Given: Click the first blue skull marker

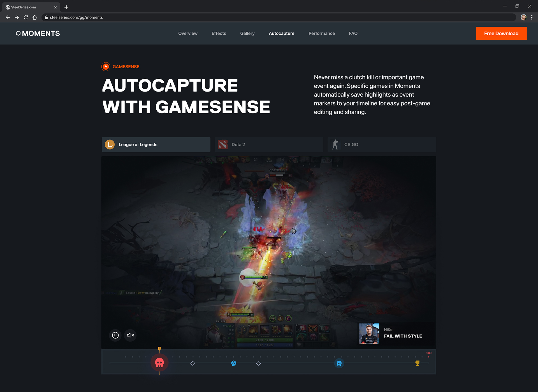Looking at the screenshot, I should (234, 363).
